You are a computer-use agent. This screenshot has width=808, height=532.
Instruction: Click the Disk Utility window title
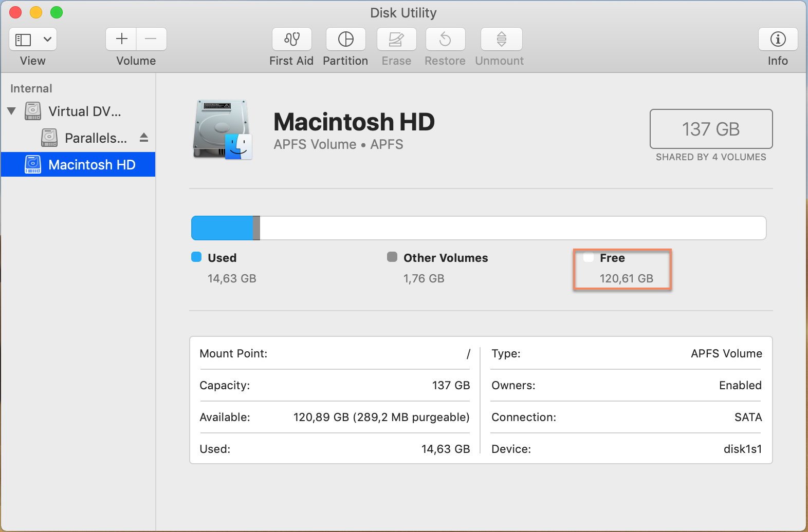tap(403, 13)
